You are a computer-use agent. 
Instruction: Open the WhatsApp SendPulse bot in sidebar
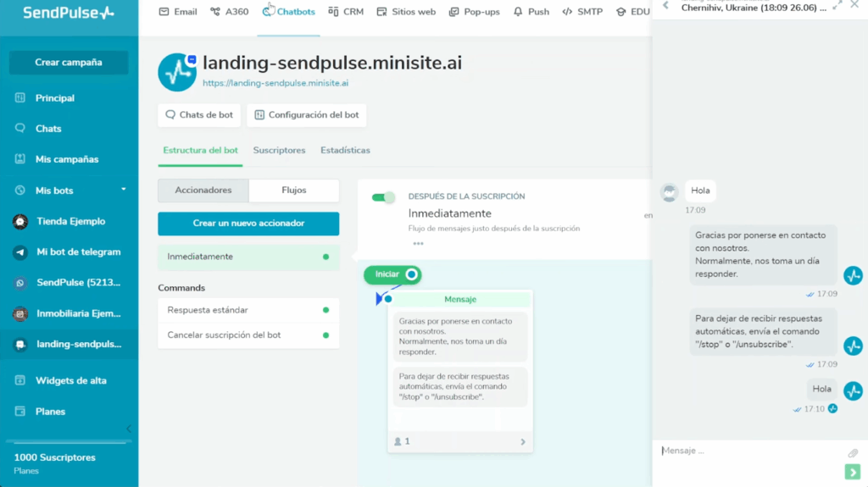(20, 283)
